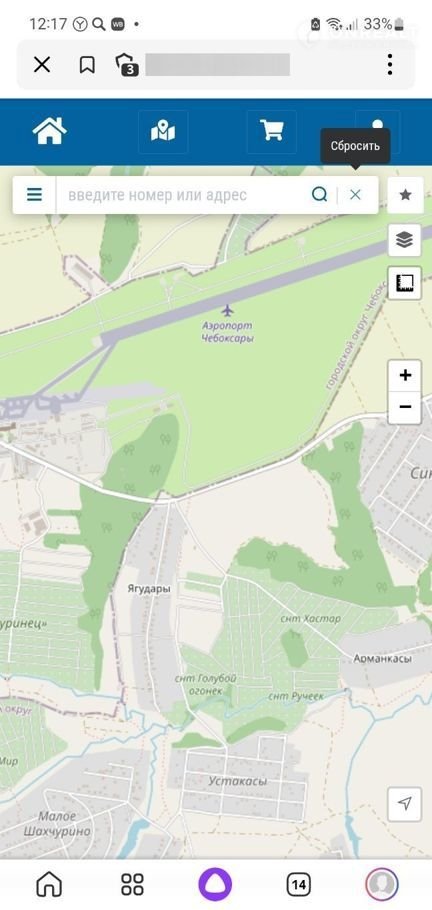
Task: Open the home page icon in blue header
Action: click(x=50, y=132)
